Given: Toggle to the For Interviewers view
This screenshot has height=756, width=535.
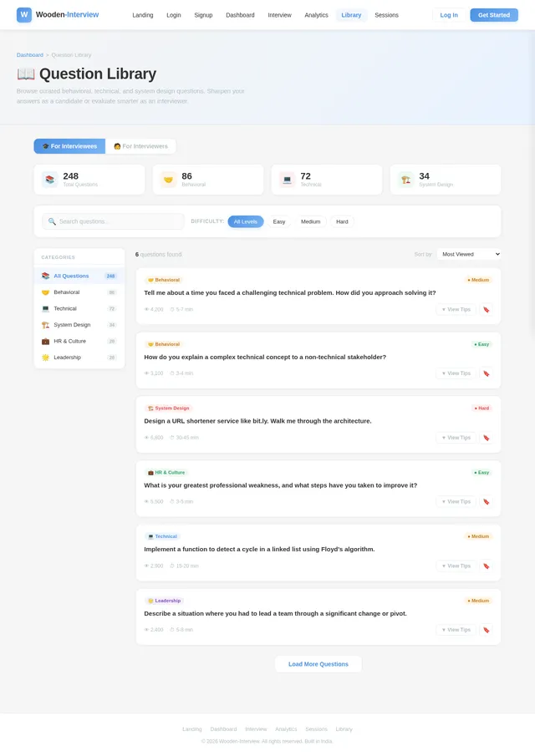Looking at the screenshot, I should (x=141, y=146).
